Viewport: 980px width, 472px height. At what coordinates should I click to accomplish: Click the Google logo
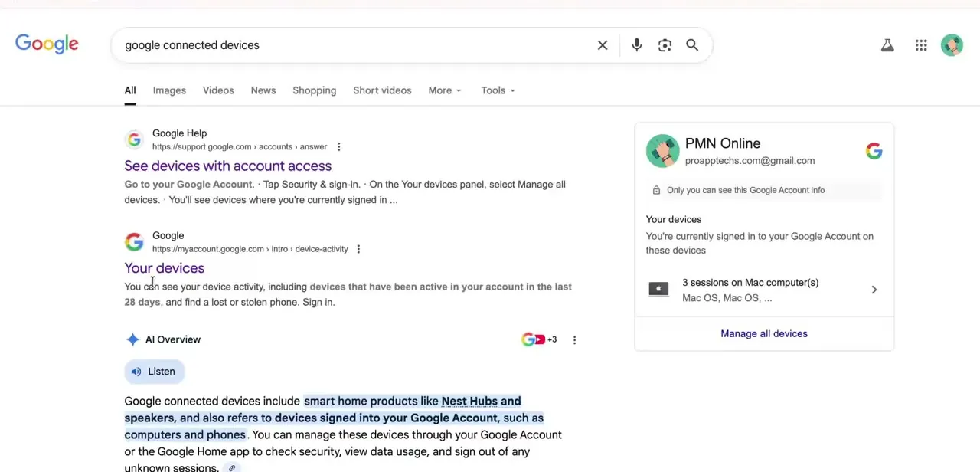click(47, 44)
